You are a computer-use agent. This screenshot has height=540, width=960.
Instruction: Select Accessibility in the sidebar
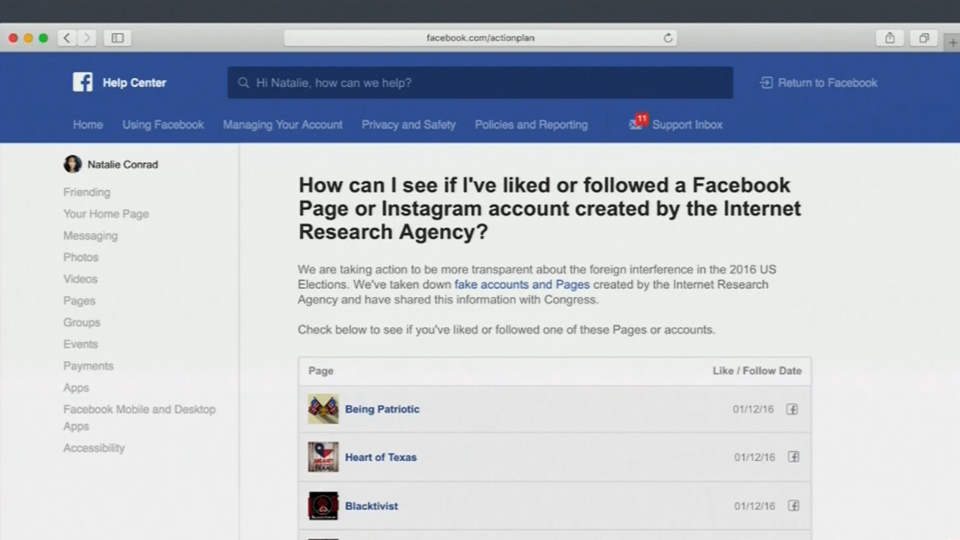click(94, 448)
